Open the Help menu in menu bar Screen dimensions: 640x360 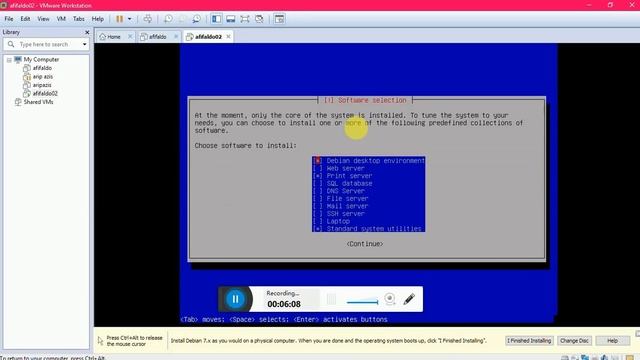click(x=98, y=19)
